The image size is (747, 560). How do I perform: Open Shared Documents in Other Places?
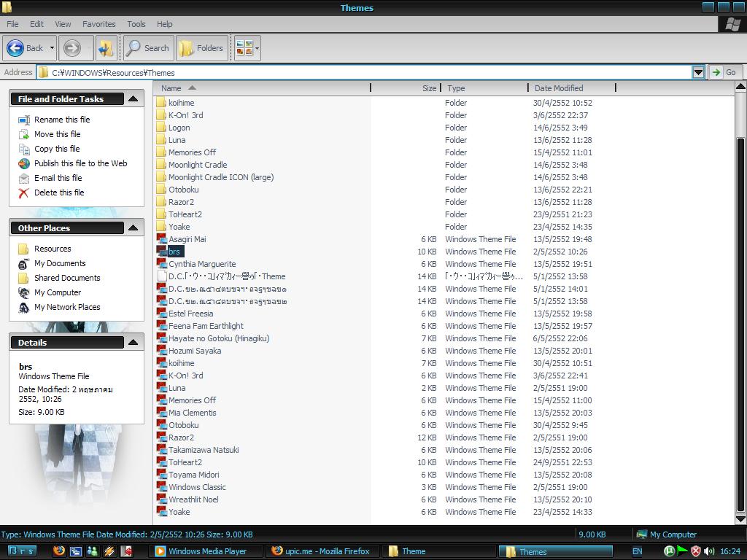click(67, 278)
